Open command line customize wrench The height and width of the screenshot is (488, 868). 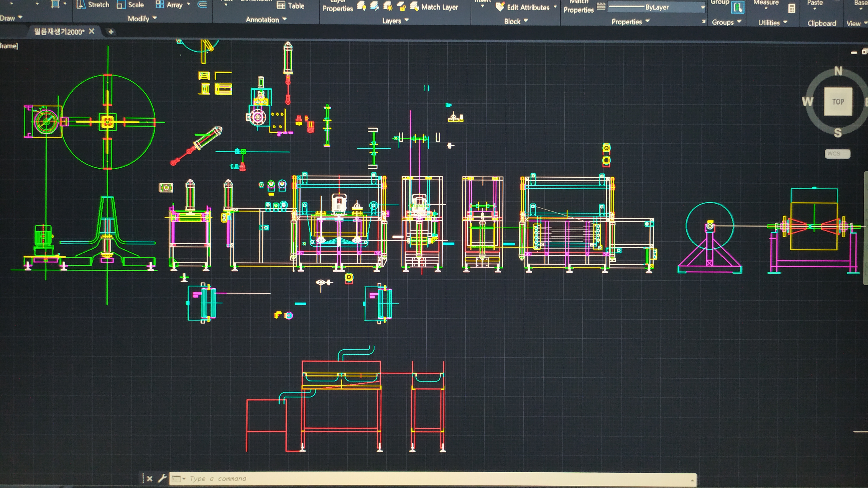tap(162, 478)
